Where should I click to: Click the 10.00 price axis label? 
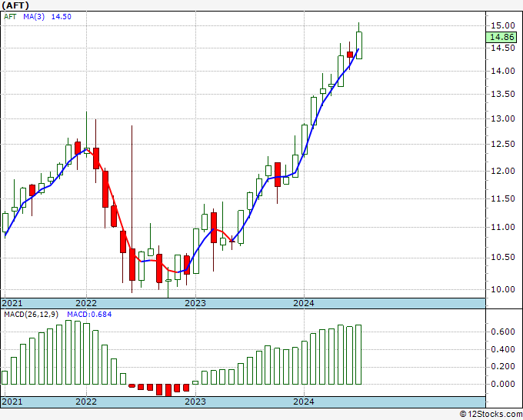503,289
